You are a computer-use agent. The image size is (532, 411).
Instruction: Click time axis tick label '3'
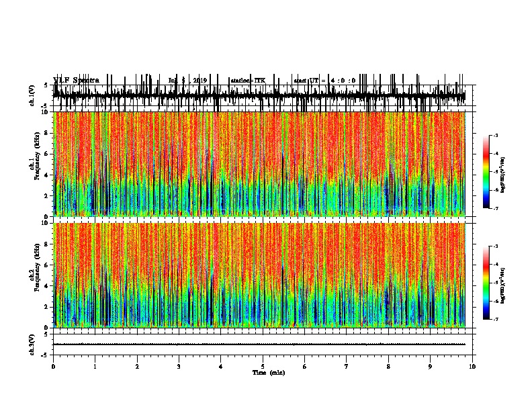point(179,367)
